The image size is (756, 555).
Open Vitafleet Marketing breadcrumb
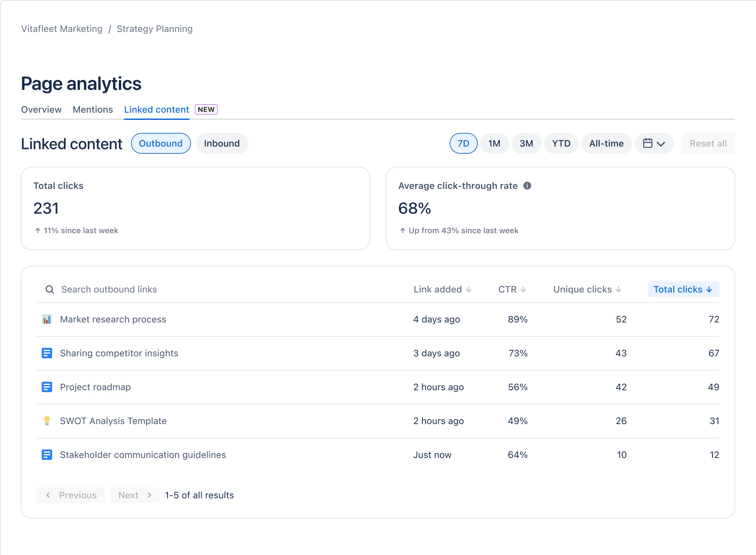pyautogui.click(x=62, y=29)
